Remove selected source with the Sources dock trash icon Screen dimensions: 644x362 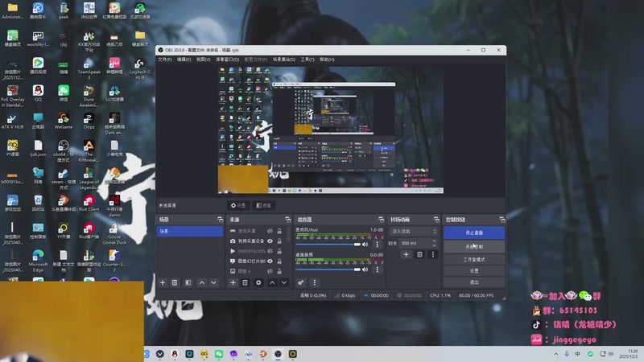click(245, 283)
